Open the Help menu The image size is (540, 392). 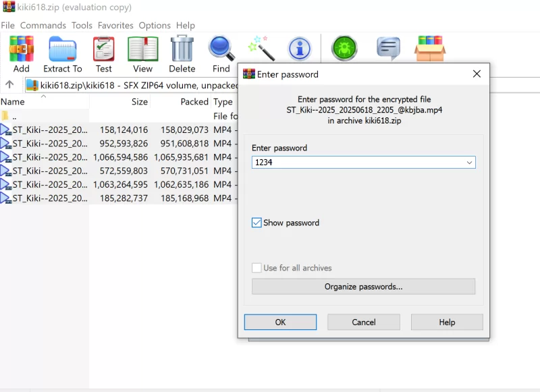pos(186,26)
